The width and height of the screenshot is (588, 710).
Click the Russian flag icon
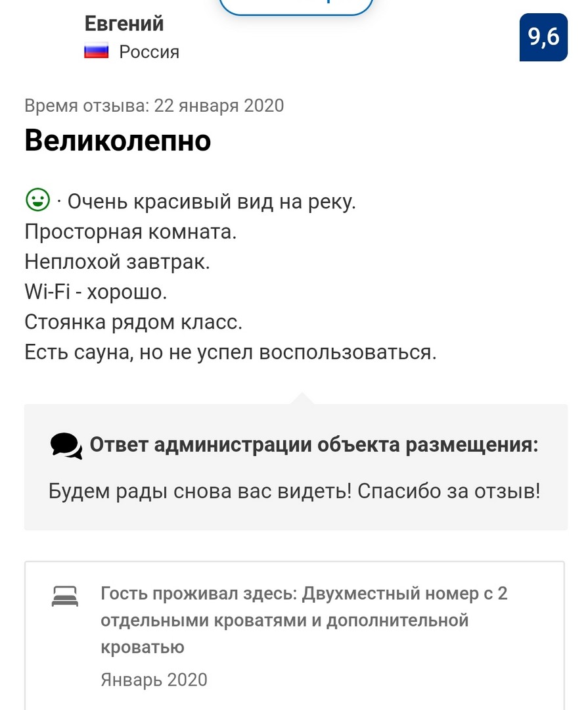97,51
